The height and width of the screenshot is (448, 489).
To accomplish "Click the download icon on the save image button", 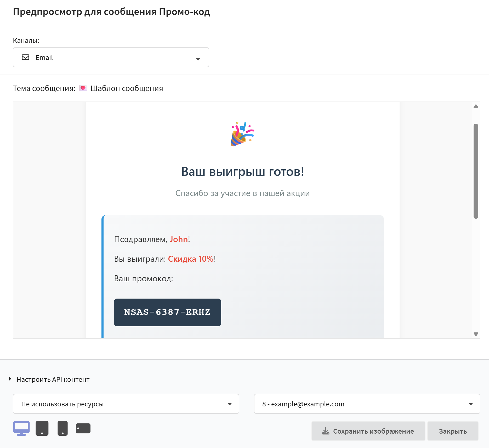I will click(x=326, y=431).
